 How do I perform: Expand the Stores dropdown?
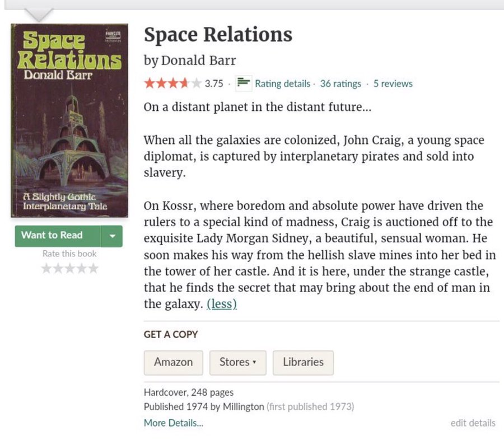click(237, 362)
